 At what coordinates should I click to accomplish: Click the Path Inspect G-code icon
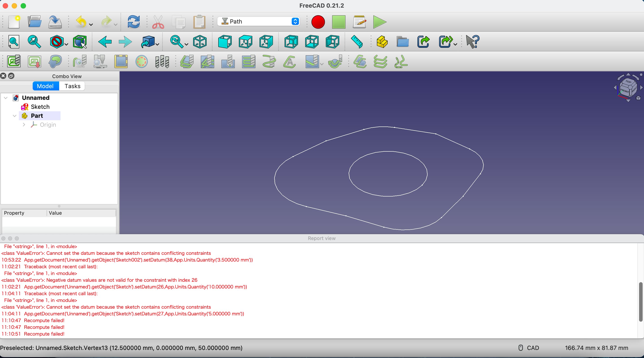[x=80, y=61]
